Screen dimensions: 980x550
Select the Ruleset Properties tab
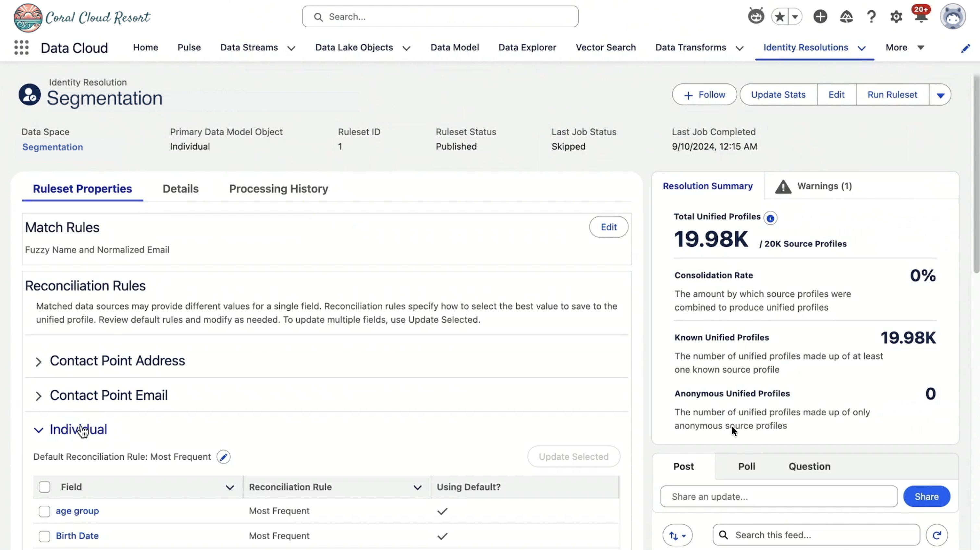(82, 189)
